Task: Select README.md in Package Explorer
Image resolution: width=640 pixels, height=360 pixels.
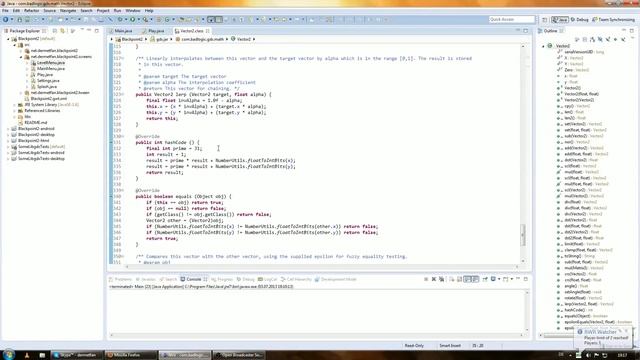Action: pos(36,123)
